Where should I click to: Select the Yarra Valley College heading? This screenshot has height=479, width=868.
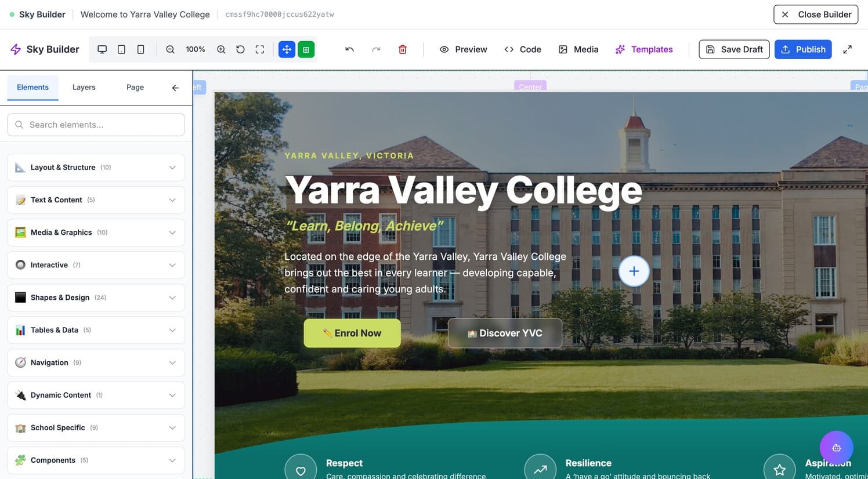tap(464, 190)
